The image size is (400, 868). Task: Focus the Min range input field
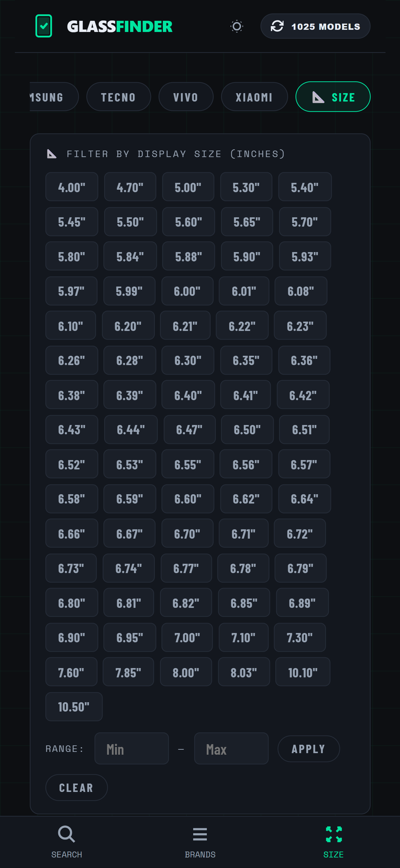[132, 749]
